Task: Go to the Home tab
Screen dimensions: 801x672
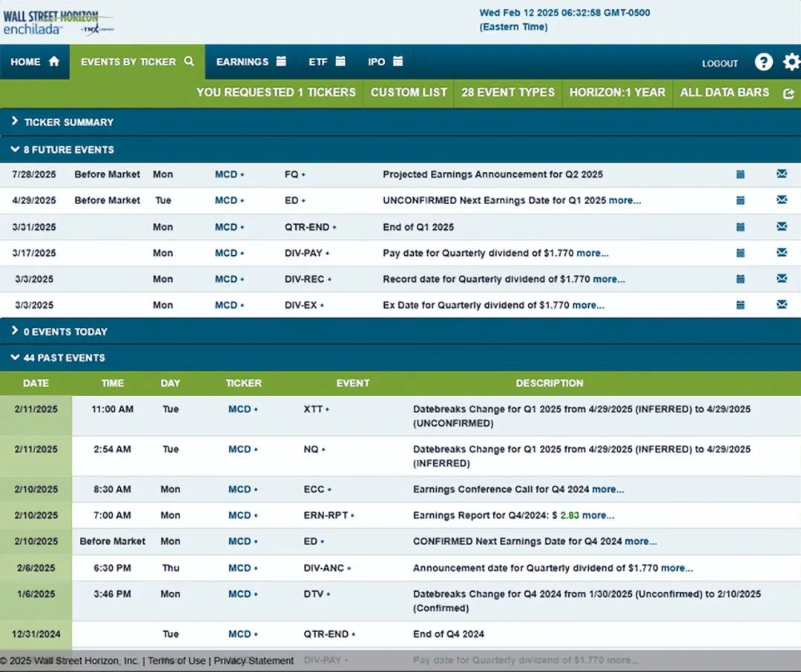Action: coord(35,62)
